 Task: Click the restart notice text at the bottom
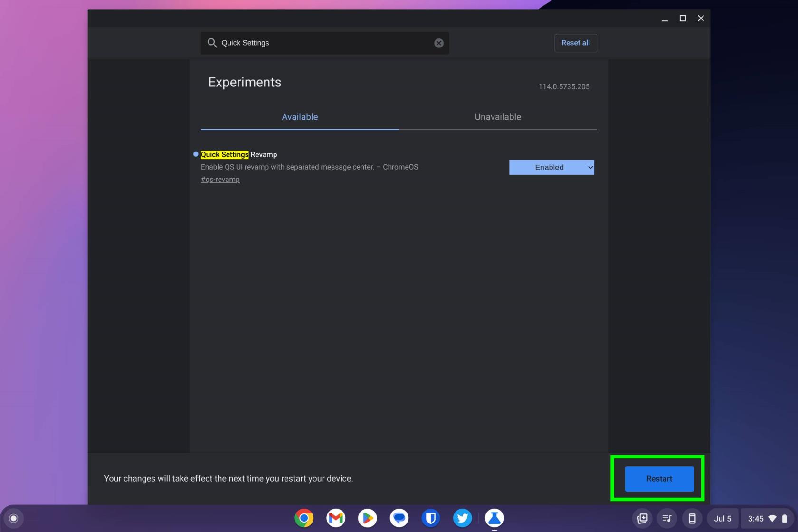[x=228, y=478]
